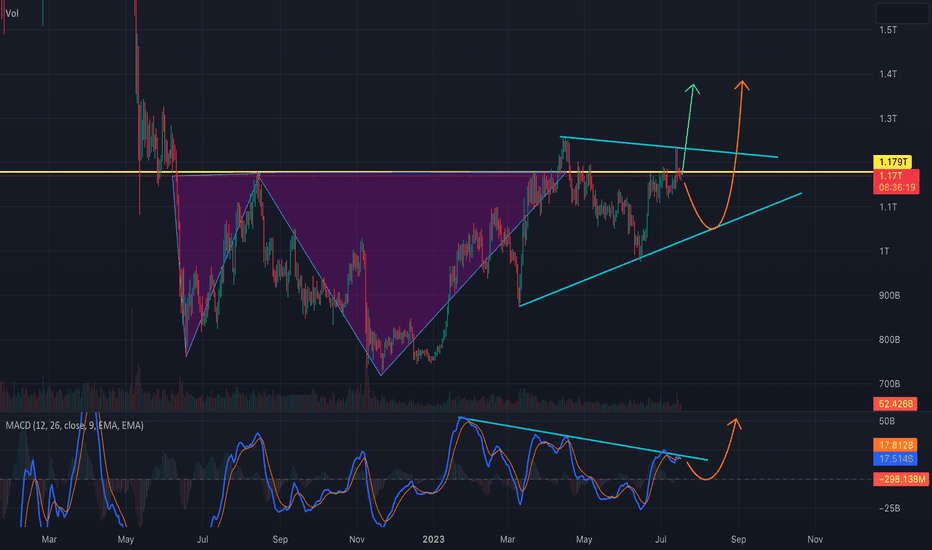932x550 pixels.
Task: Click the red −298.138M histogram value tag
Action: tap(901, 479)
